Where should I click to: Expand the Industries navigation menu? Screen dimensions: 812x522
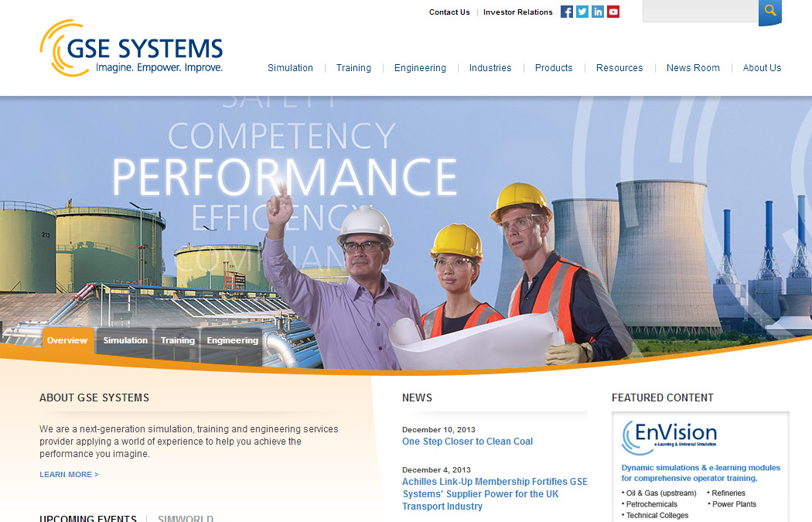click(490, 68)
